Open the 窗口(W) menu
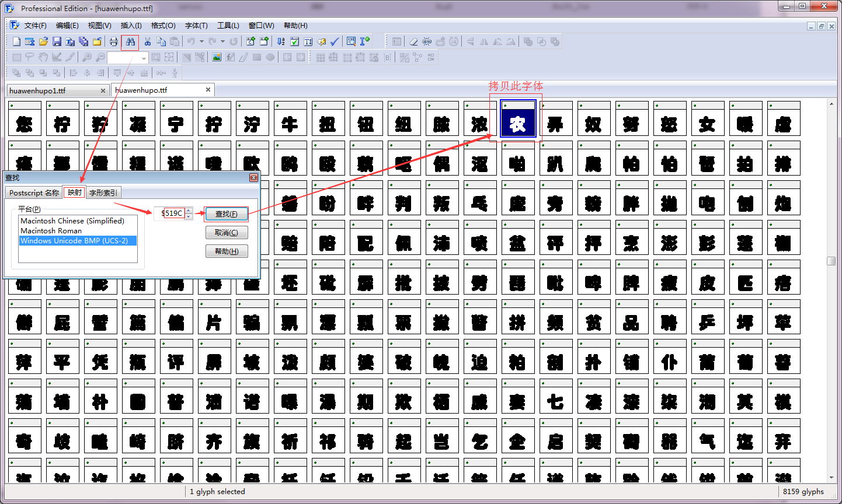Viewport: 842px width, 504px height. coord(261,26)
